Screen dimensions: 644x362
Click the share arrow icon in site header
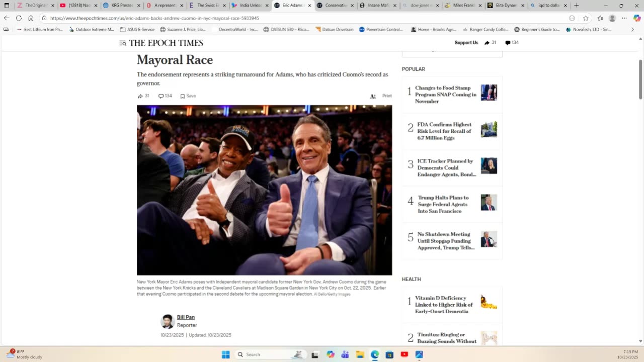487,43
